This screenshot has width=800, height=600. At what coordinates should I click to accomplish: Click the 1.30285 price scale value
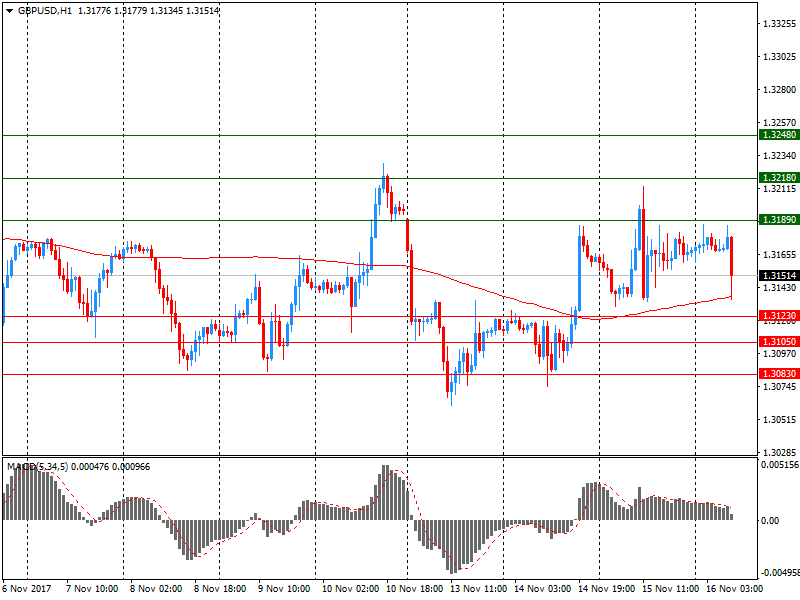pyautogui.click(x=779, y=453)
